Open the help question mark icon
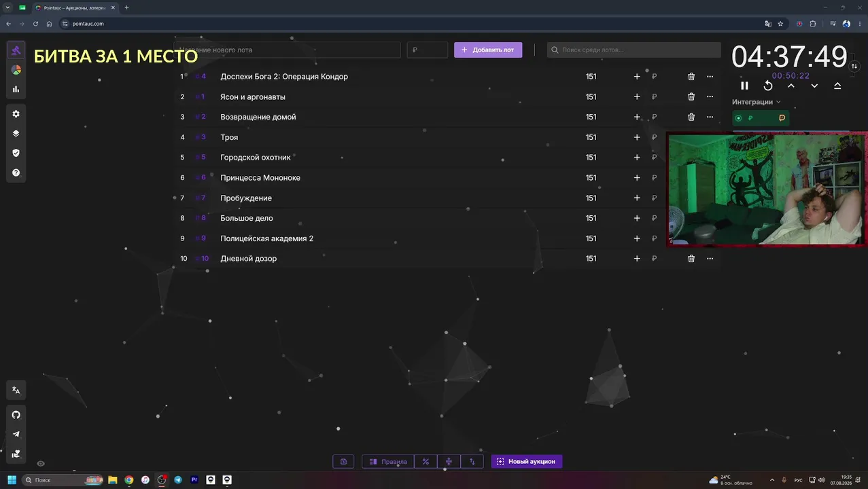The height and width of the screenshot is (489, 868). click(x=16, y=173)
